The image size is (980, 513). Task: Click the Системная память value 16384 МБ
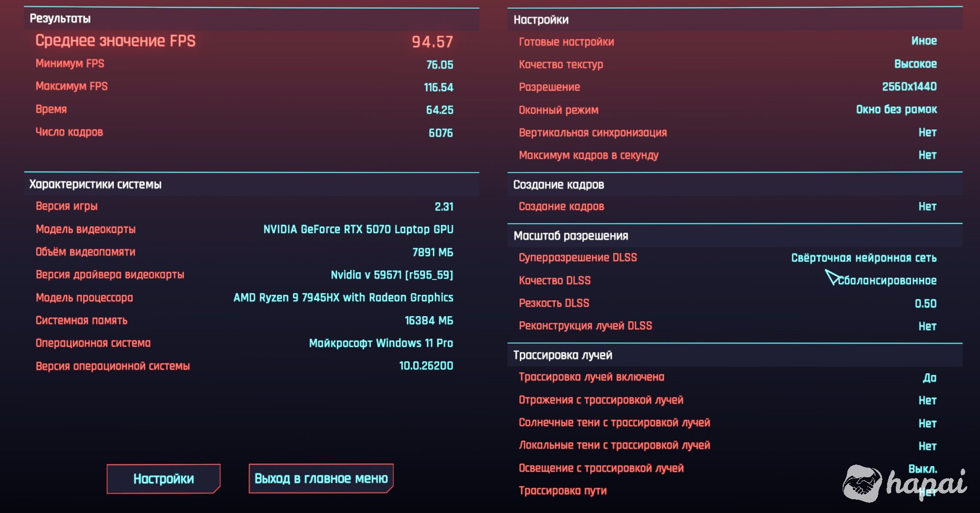(429, 320)
